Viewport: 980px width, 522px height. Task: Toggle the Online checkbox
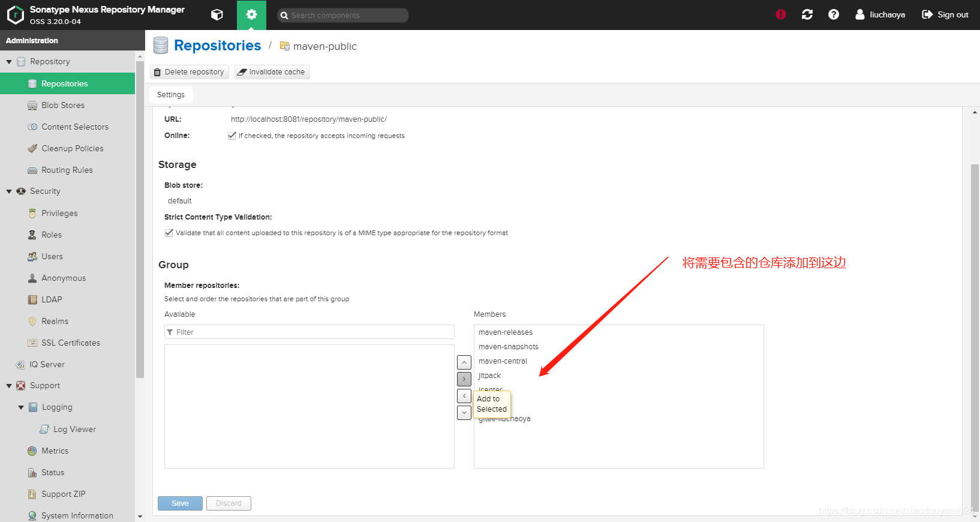pos(232,136)
